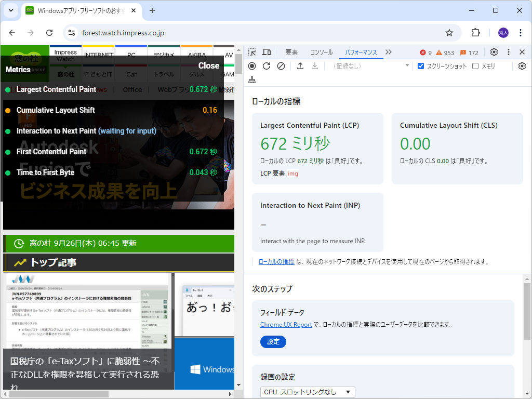Start a new performance recording
This screenshot has height=399, width=532.
coord(252,66)
